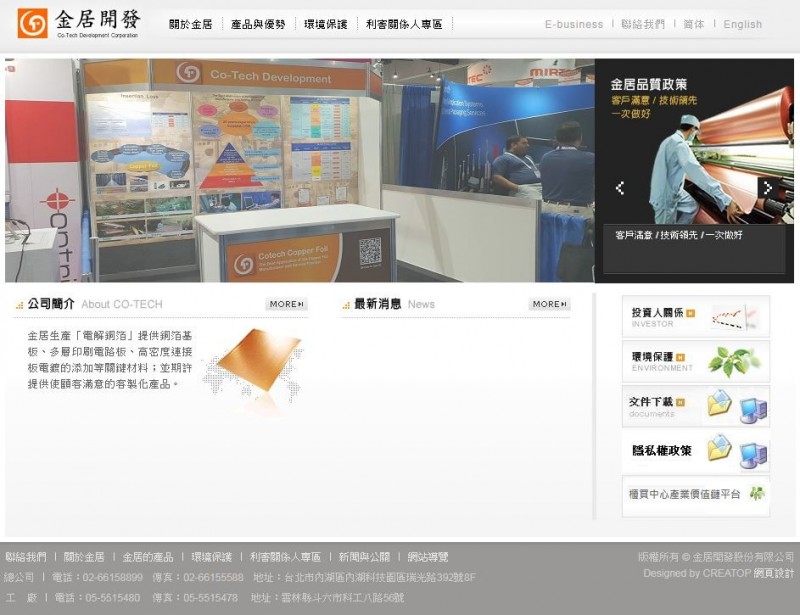Image resolution: width=800 pixels, height=615 pixels.
Task: Click headquarters phone 02-66158899
Action: [112, 577]
